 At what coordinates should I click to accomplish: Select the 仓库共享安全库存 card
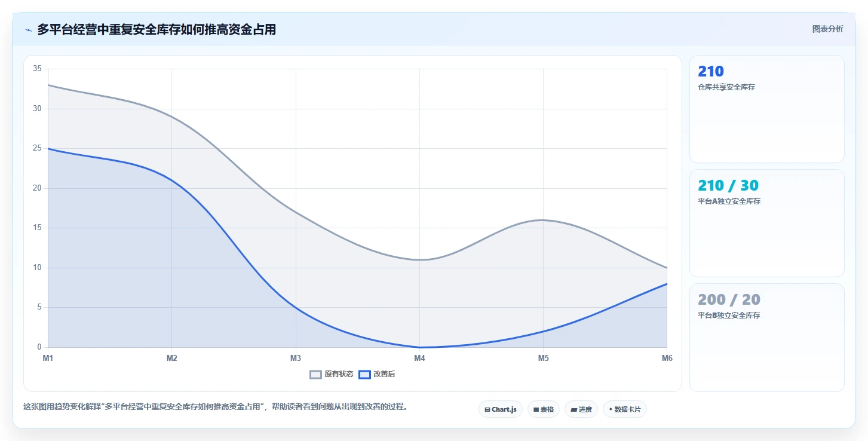(767, 109)
